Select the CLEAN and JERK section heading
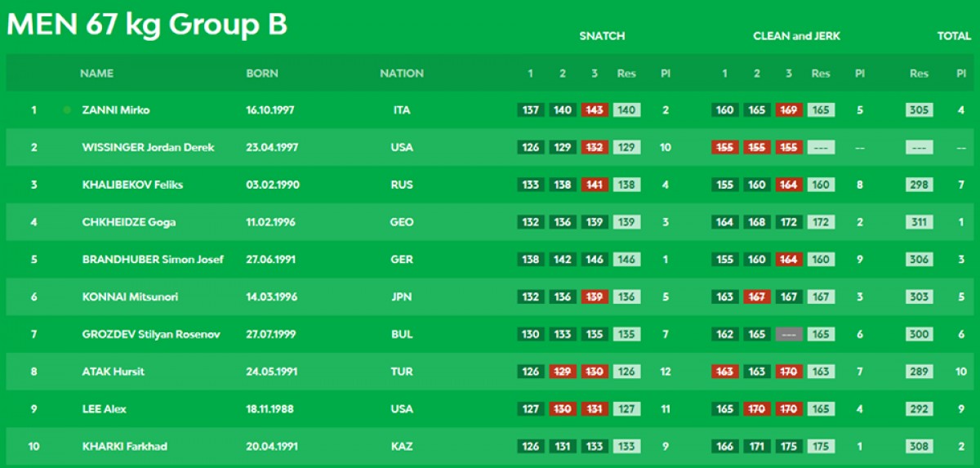The height and width of the screenshot is (468, 980). point(796,36)
